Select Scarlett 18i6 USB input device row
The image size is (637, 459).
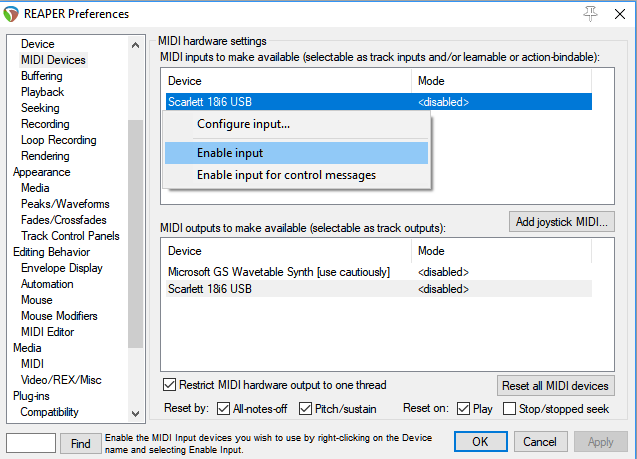point(379,102)
